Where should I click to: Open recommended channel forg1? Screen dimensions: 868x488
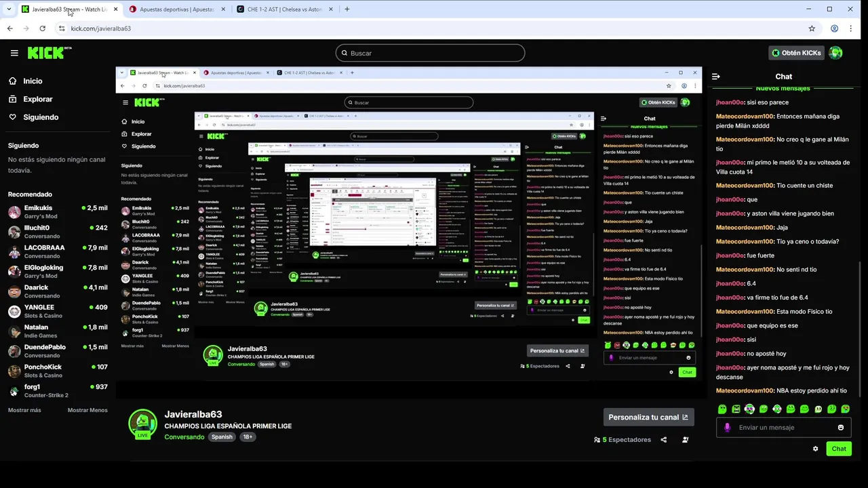pos(58,390)
